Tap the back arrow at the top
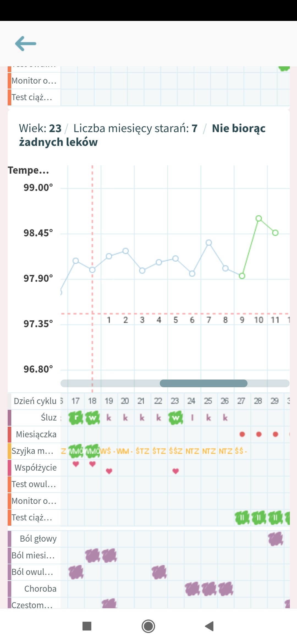 coord(26,43)
